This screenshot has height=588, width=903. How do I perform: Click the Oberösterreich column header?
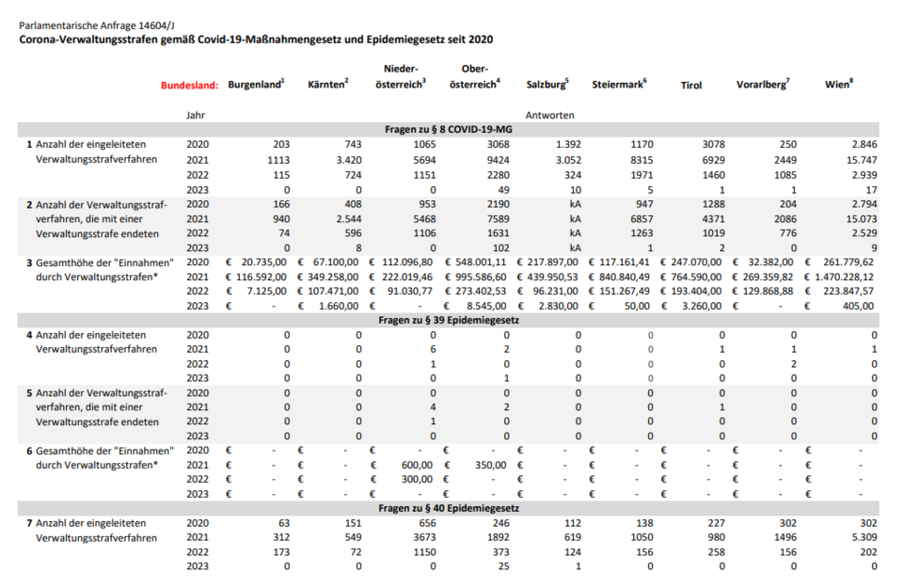(x=474, y=76)
